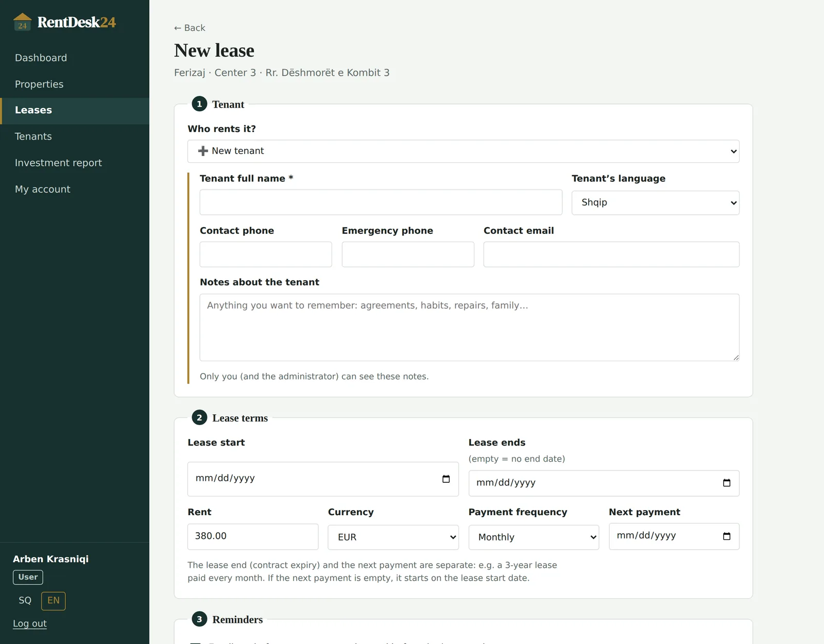Click the "(empty = no end date)" hint
The image size is (824, 644).
(517, 459)
